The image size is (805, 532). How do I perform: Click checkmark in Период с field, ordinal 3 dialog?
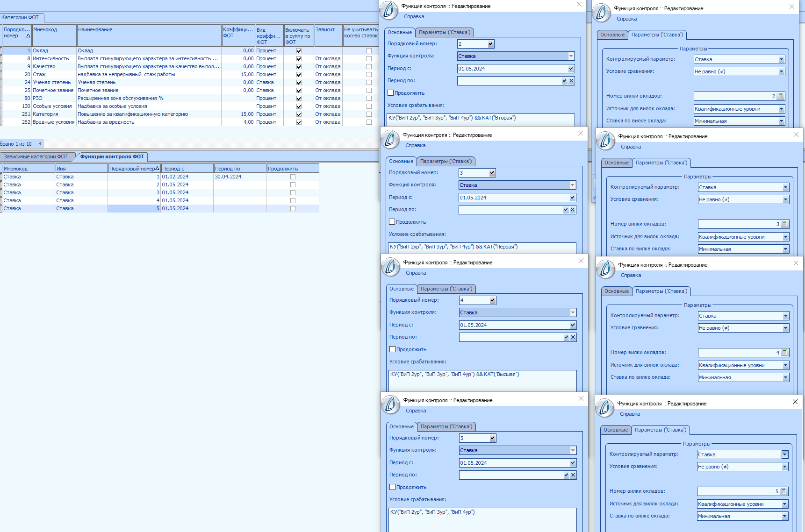(x=573, y=198)
